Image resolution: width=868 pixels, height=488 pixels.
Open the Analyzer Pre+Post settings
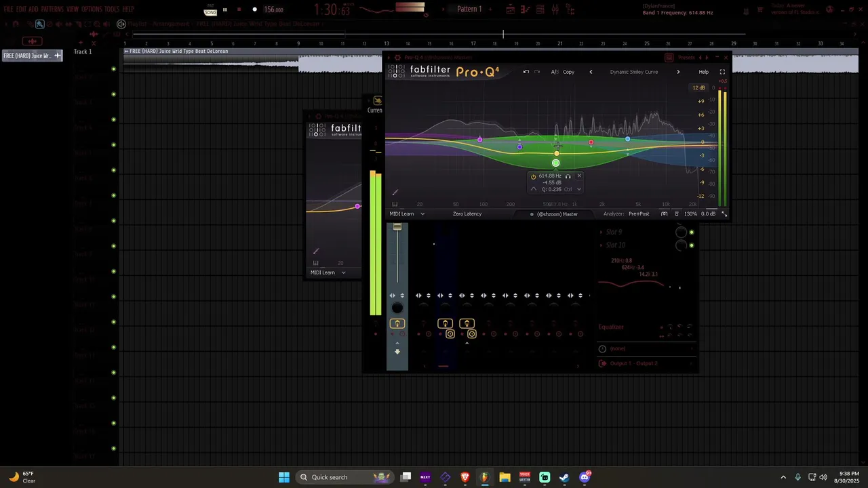639,214
